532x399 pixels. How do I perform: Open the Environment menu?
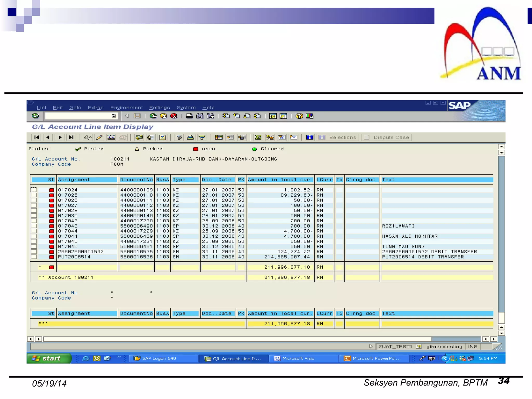click(127, 108)
